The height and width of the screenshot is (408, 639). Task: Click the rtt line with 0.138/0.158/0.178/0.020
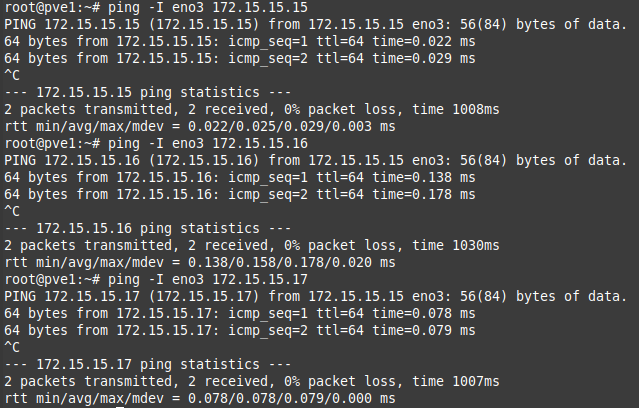200,263
